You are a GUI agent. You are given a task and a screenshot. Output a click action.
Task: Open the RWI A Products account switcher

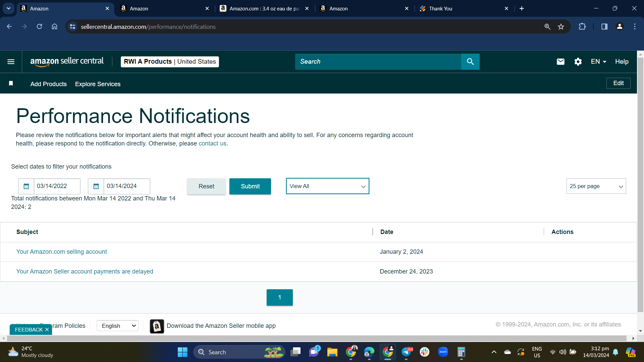(170, 62)
